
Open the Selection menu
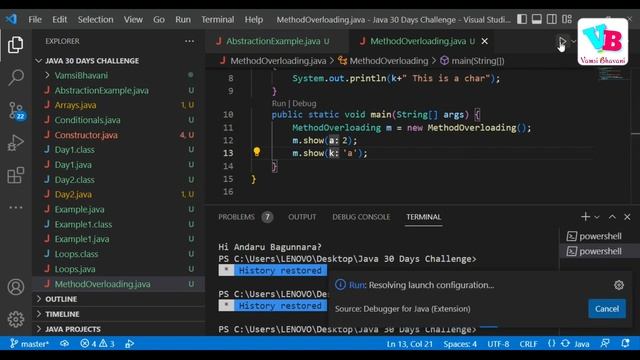pos(96,20)
